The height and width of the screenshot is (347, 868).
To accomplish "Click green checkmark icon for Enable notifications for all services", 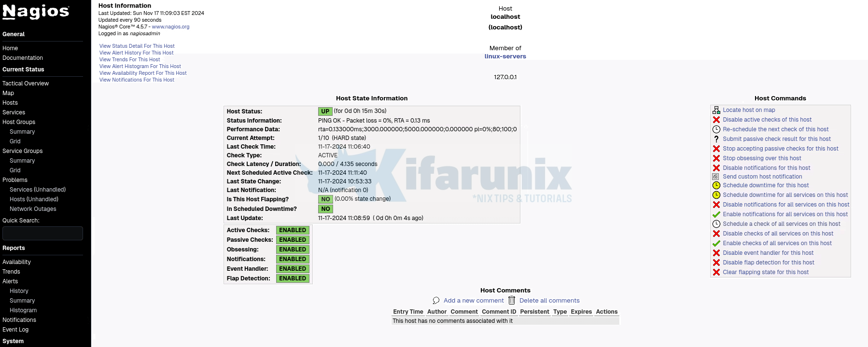I will [716, 215].
